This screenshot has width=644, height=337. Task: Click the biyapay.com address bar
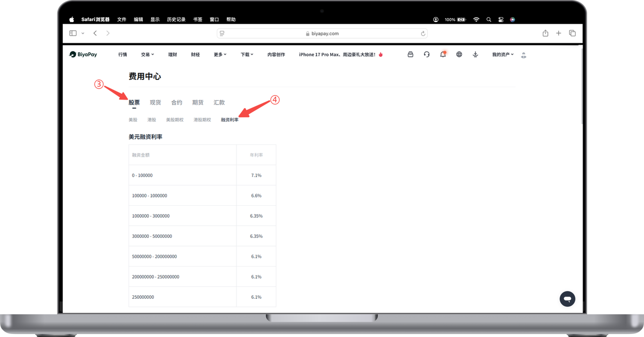click(322, 34)
